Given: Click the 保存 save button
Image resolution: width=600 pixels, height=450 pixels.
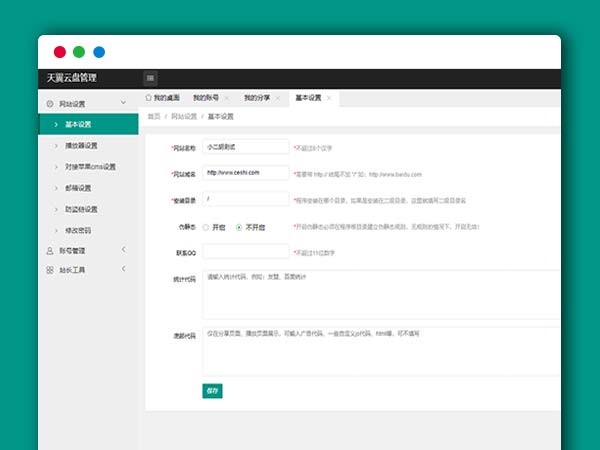Looking at the screenshot, I should coord(212,391).
